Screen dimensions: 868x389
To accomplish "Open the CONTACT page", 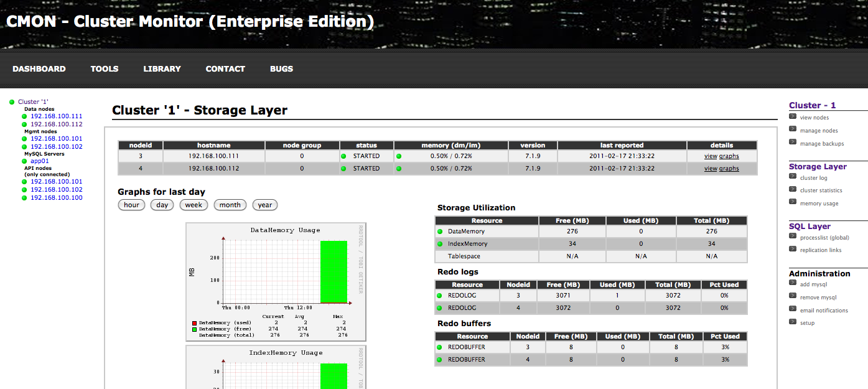I will 225,69.
